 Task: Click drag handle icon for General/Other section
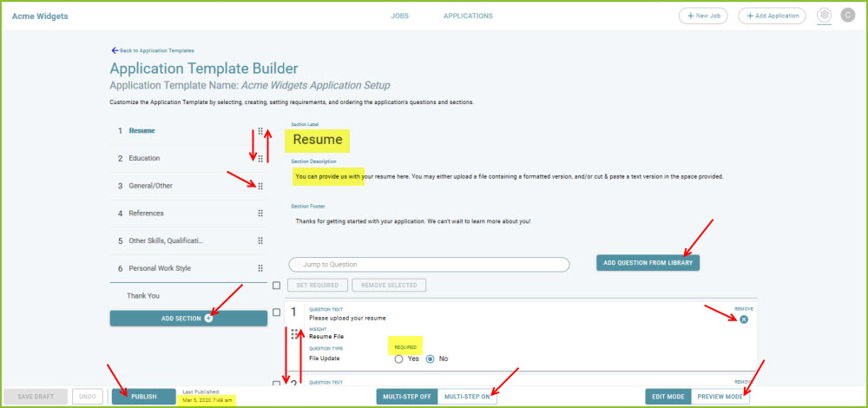tap(260, 186)
